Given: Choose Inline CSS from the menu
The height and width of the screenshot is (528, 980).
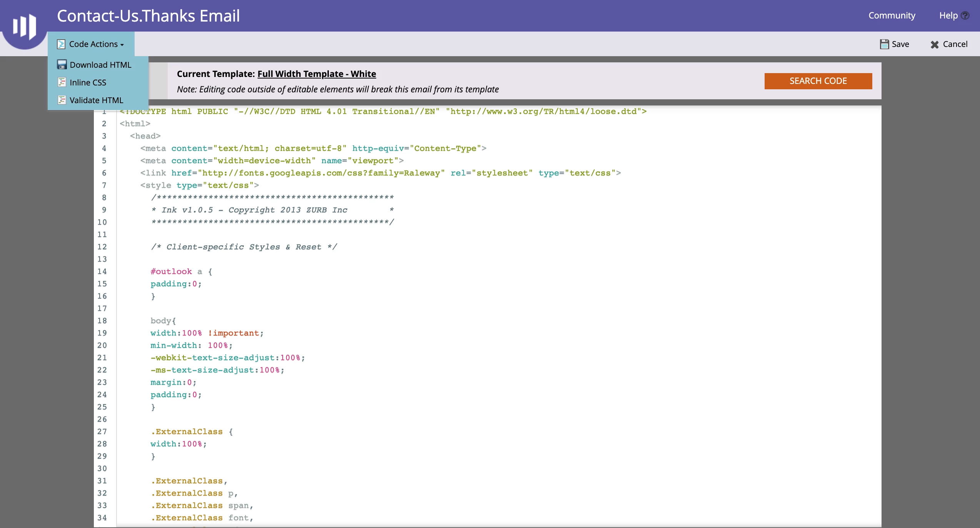Looking at the screenshot, I should coord(88,82).
